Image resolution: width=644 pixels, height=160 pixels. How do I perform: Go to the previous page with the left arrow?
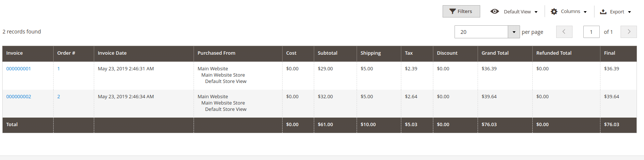coord(564,32)
